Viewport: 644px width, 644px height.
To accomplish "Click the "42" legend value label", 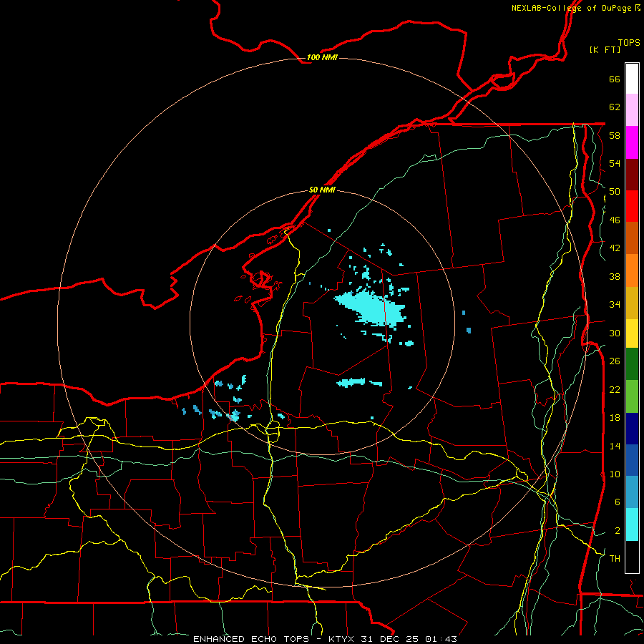I will (615, 248).
